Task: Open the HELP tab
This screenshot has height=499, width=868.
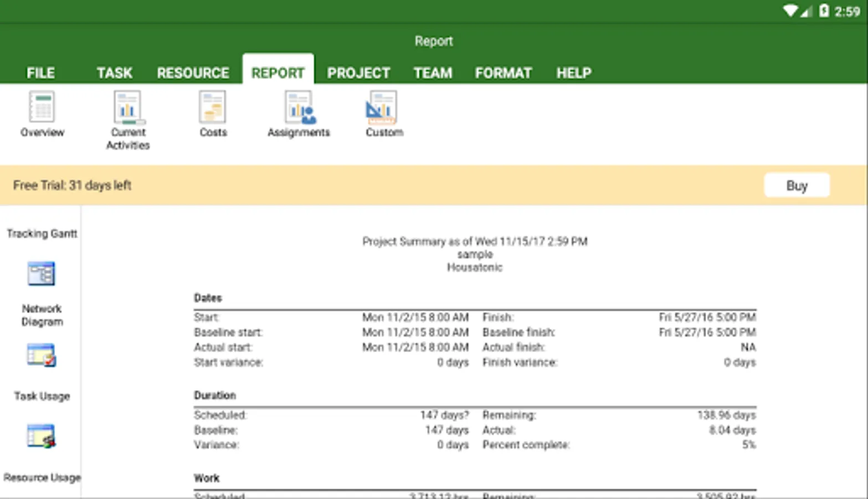Action: (x=574, y=73)
